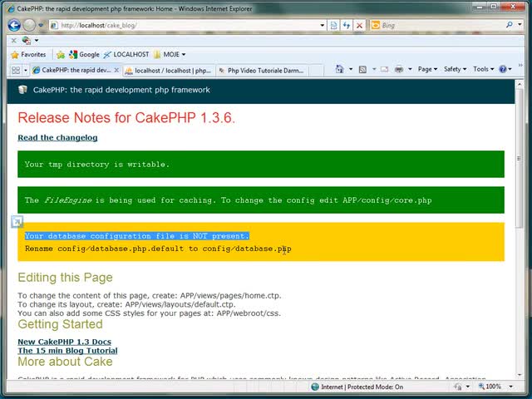Viewport: 532px width, 399px height.
Task: Switch to the localhost / localhost | php... tab
Action: coord(169,71)
